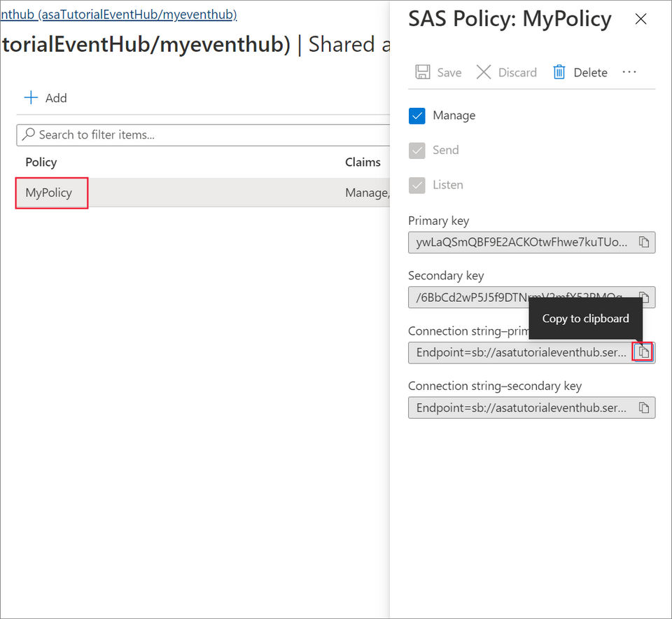Toggle the Listen checkbox
Viewport: 672px width, 619px height.
click(417, 185)
